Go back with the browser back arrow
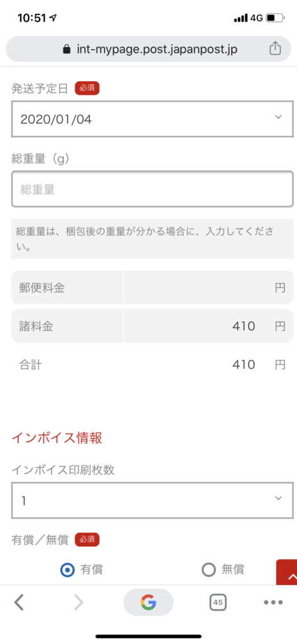This screenshot has height=644, width=297. pos(19,602)
